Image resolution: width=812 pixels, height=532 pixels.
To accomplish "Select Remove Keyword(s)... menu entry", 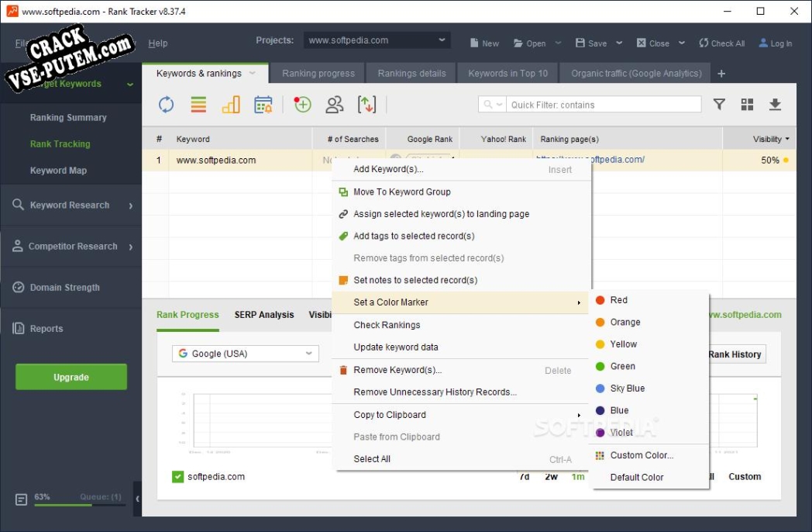I will pyautogui.click(x=462, y=370).
